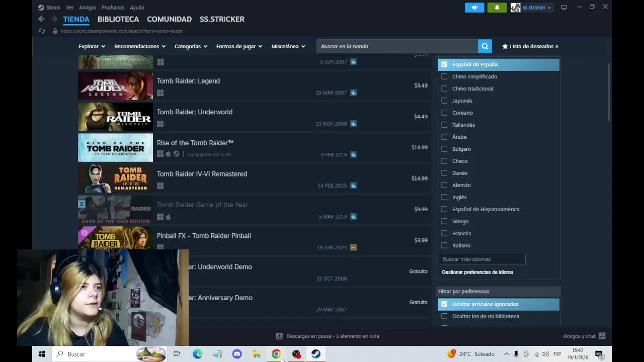Click the Mac icon under Rise of the Tomb Raider
Screen dimensions: 644x362
click(x=168, y=154)
